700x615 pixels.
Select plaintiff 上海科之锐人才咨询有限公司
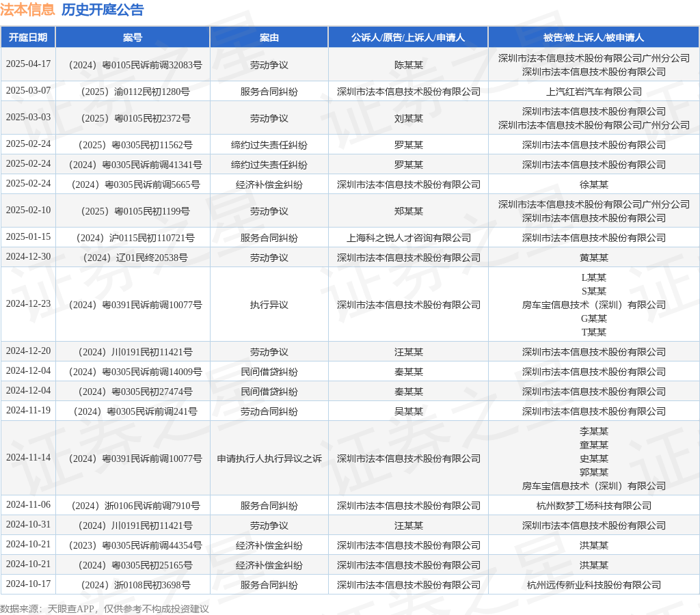coord(409,238)
